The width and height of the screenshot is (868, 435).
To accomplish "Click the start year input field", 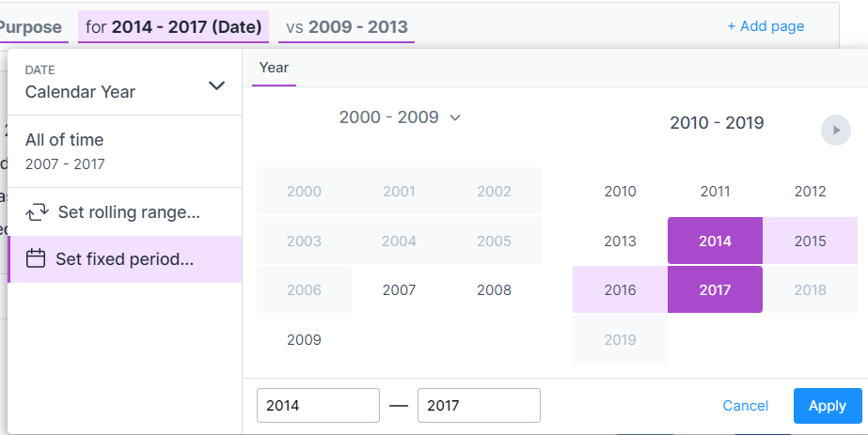I will point(318,406).
